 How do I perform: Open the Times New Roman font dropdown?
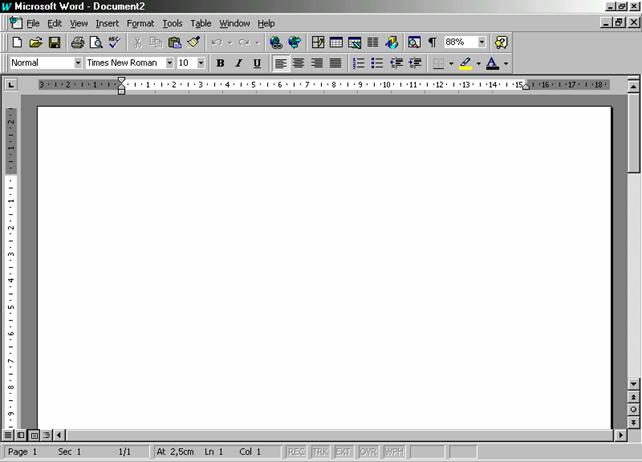point(169,63)
